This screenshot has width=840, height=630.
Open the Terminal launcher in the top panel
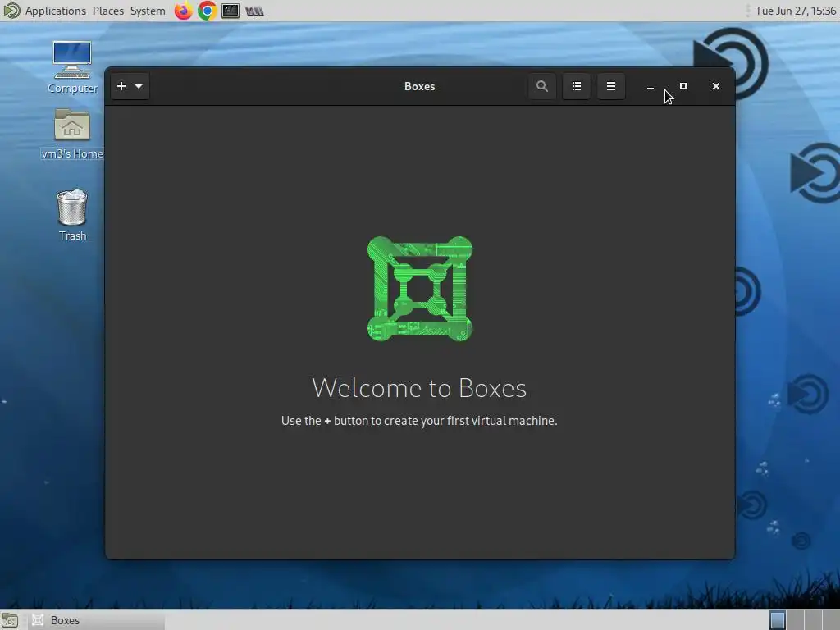click(231, 11)
